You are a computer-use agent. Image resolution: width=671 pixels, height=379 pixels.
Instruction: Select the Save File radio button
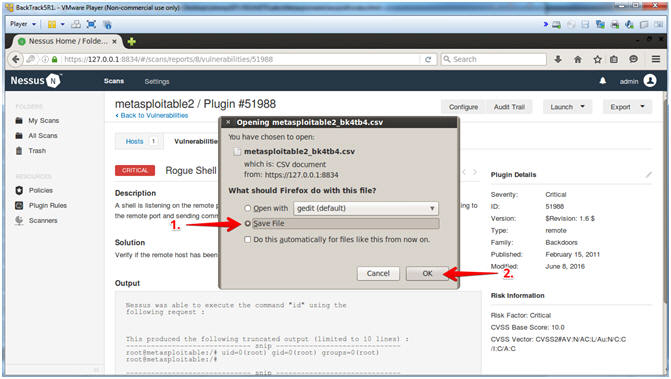(x=247, y=223)
